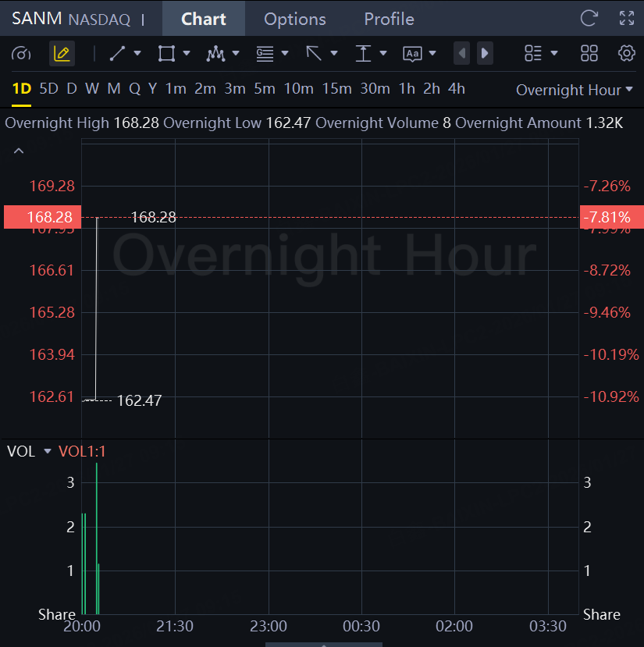Screen dimensions: 644x647
Task: Expand the text tool dropdown arrow
Action: 432,53
